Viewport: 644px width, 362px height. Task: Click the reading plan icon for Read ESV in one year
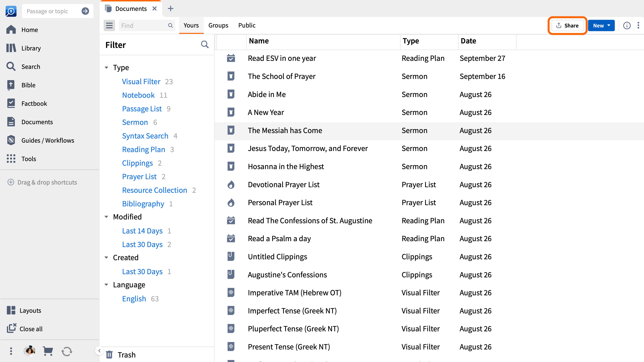231,58
